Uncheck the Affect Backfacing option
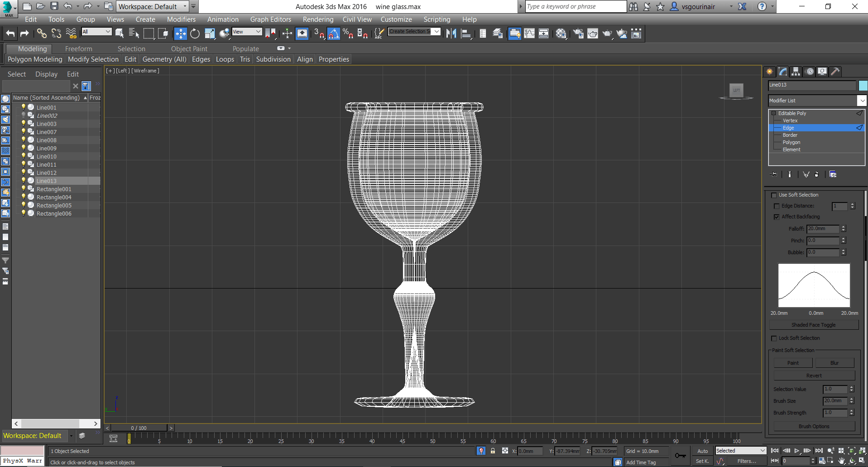 777,217
